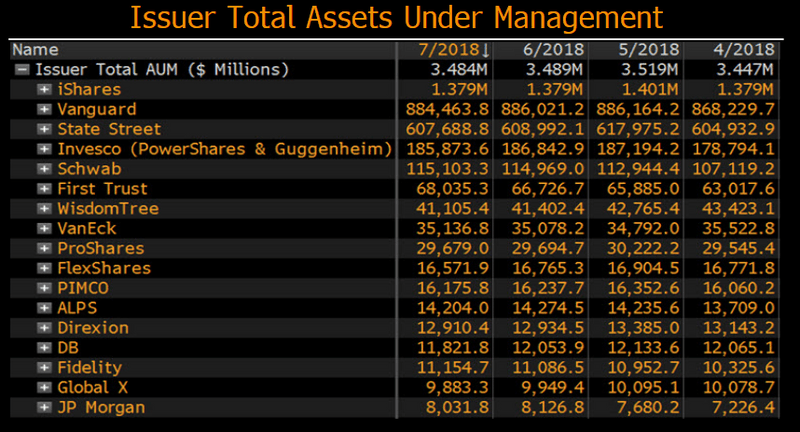The width and height of the screenshot is (800, 432).
Task: Click the plus icon beside FlexShares
Action: tap(44, 268)
